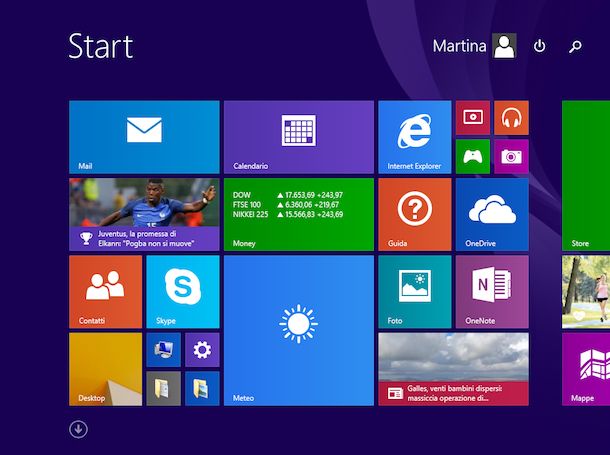
Task: Click the DOW index row
Action: click(288, 195)
